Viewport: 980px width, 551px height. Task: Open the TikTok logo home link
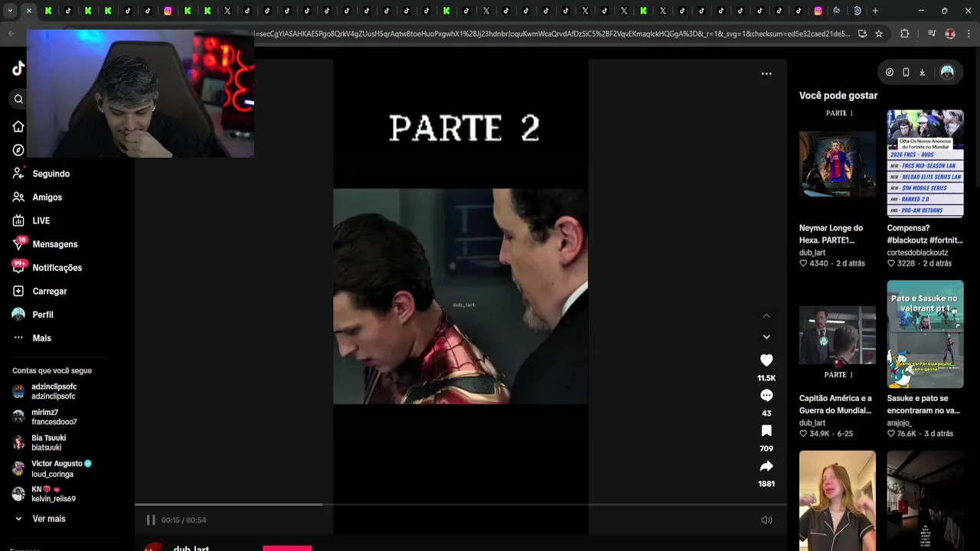pyautogui.click(x=18, y=69)
